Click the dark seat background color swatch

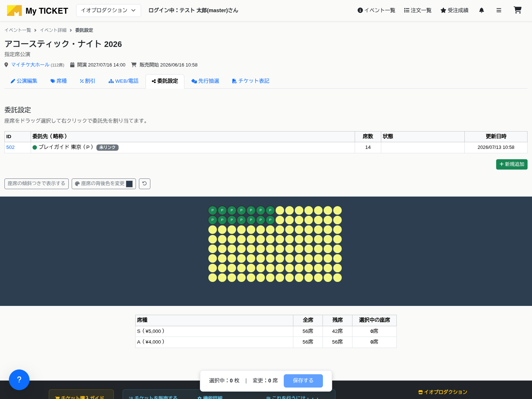pyautogui.click(x=129, y=184)
